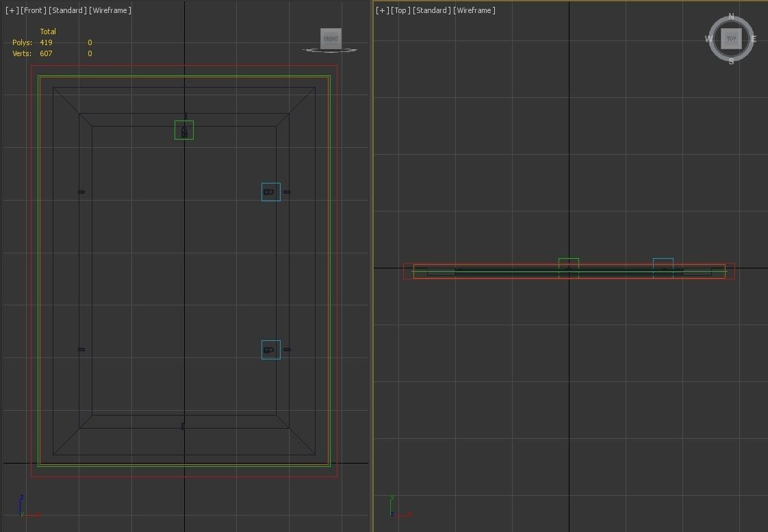Open the Top viewport [Standard] menu

coord(431,10)
